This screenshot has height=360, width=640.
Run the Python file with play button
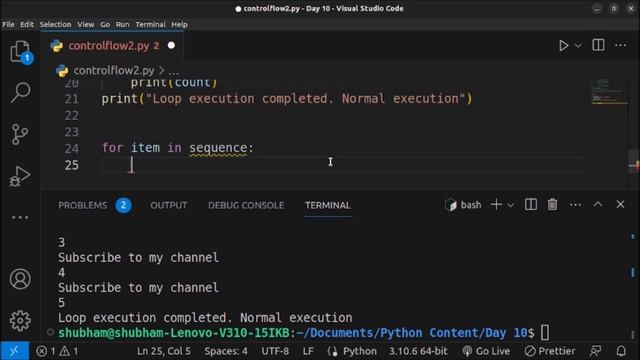click(563, 45)
